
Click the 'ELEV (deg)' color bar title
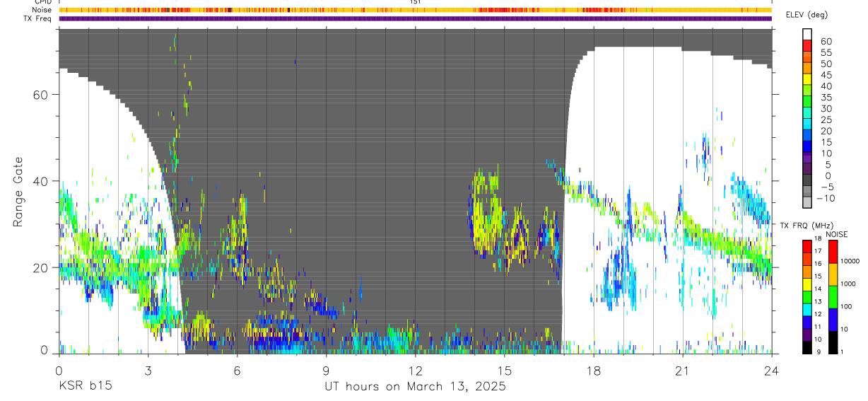click(x=807, y=15)
